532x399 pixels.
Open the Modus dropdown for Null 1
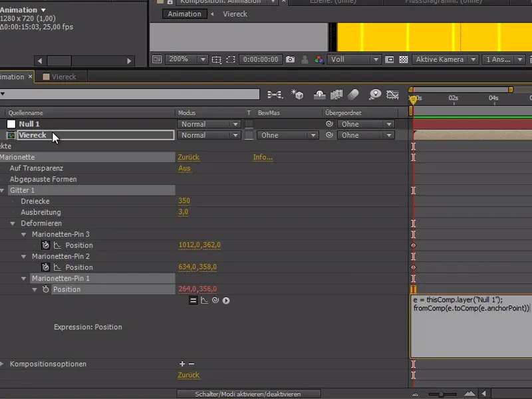click(209, 124)
